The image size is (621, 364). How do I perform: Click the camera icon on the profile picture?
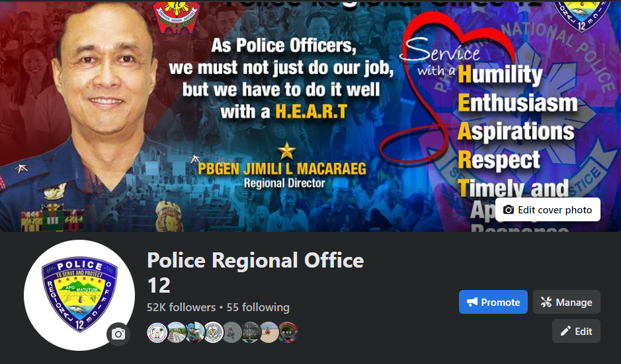coord(118,334)
